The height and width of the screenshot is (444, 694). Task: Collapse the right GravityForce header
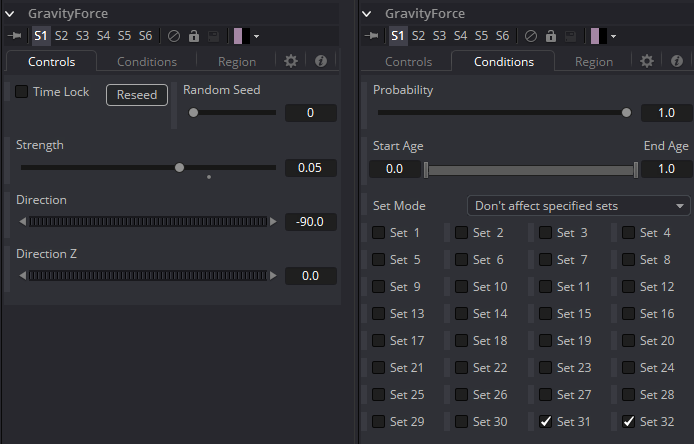point(366,14)
